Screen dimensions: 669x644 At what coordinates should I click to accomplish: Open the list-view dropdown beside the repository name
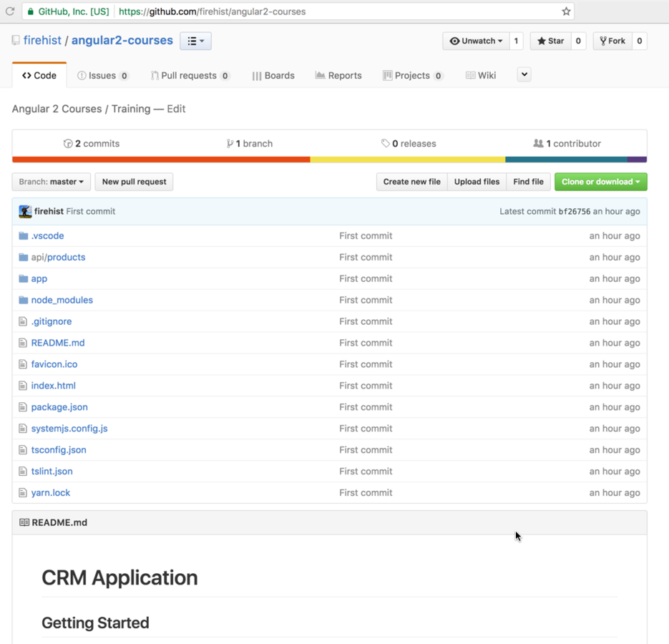pyautogui.click(x=195, y=41)
